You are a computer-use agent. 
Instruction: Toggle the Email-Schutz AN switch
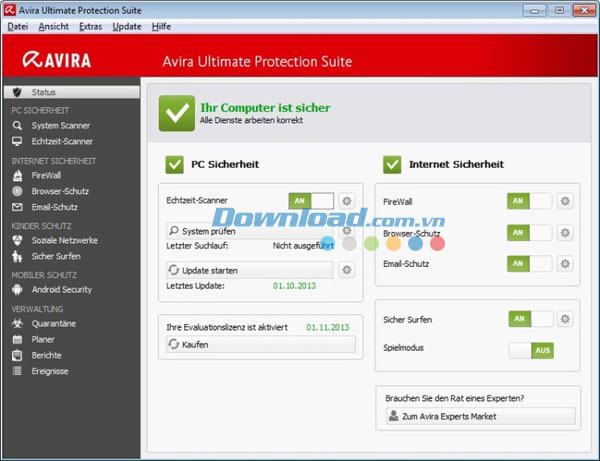[530, 264]
